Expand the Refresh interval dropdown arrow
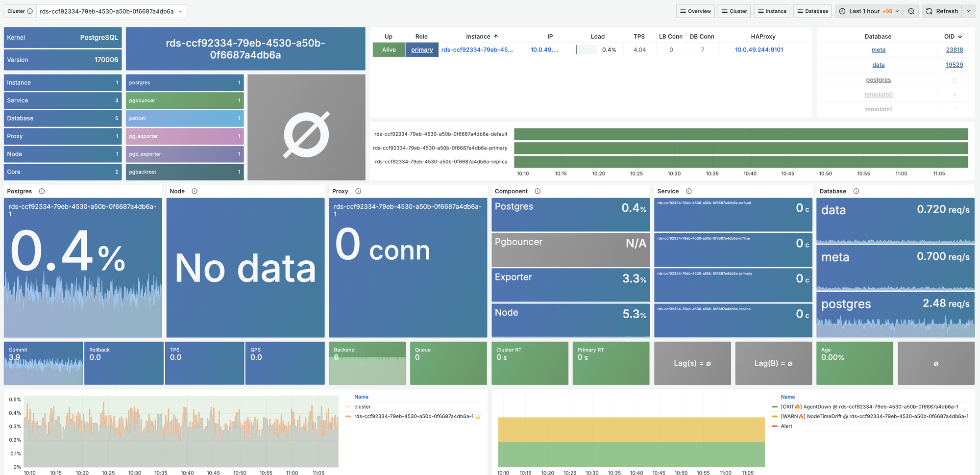The width and height of the screenshot is (980, 475). coord(968,11)
